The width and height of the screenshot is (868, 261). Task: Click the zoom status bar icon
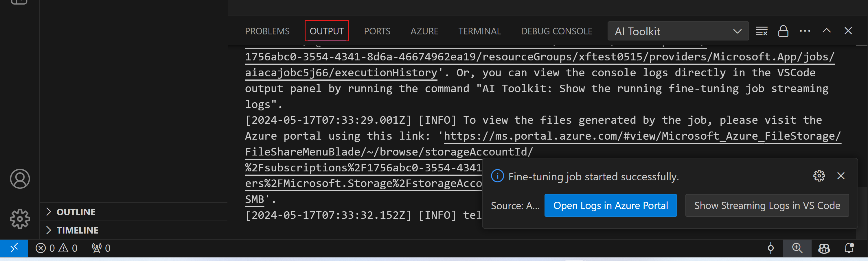(x=797, y=248)
